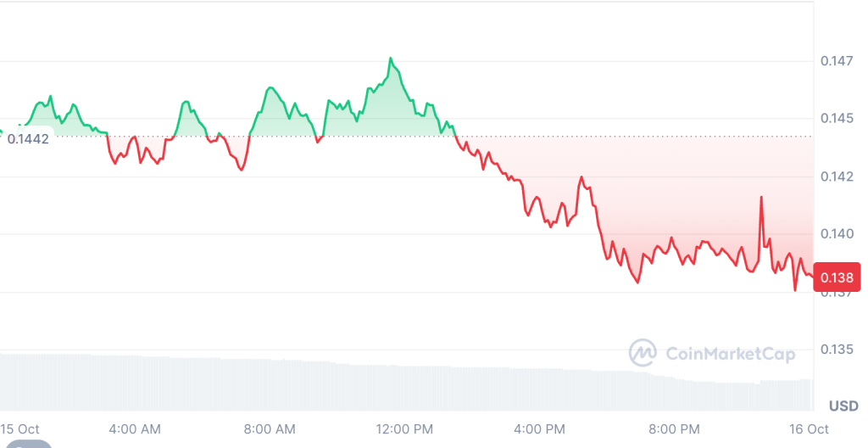Select the 0.1442 opening price label
Screen dimensions: 868x448
pos(28,138)
